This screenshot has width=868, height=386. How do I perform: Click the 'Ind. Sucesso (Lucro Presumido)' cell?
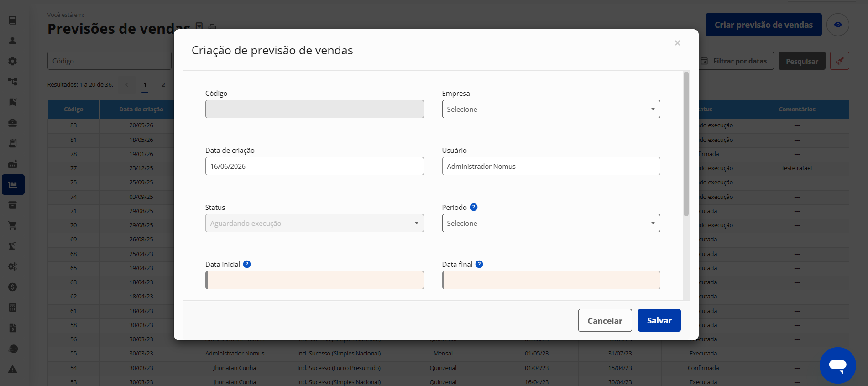pos(339,368)
